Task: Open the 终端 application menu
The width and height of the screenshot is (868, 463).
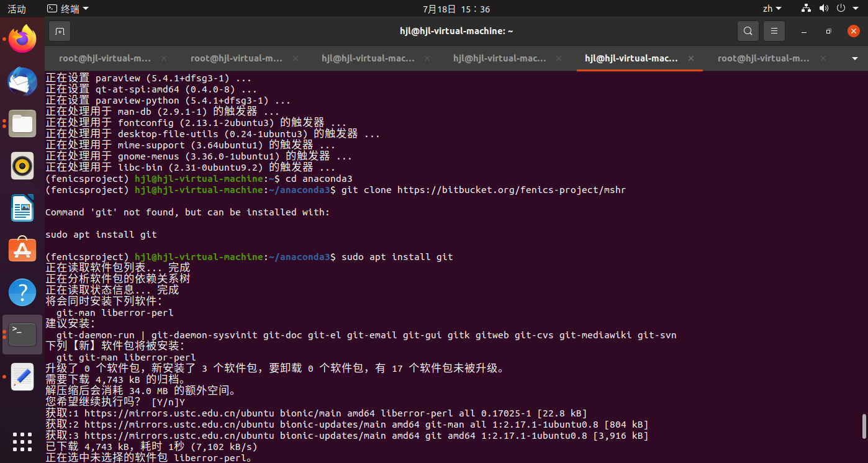Action: point(67,9)
